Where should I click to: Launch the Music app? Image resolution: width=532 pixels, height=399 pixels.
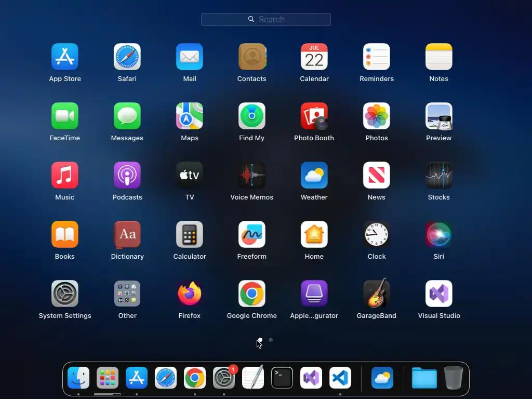tap(65, 175)
